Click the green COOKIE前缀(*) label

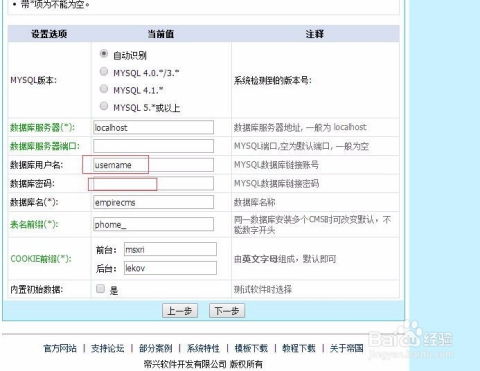(41, 259)
